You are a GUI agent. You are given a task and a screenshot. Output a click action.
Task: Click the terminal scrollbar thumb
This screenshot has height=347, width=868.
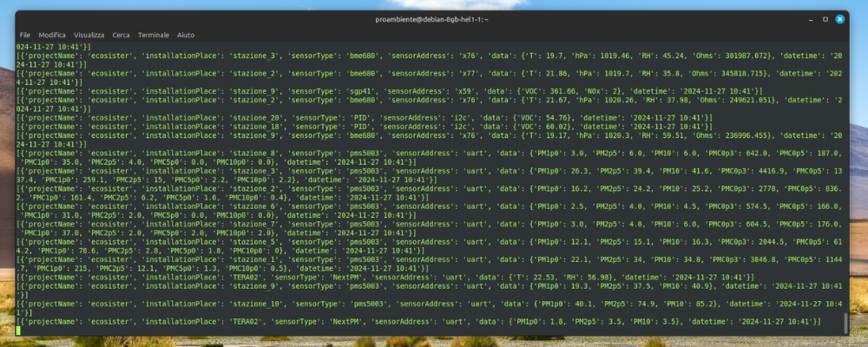click(847, 323)
